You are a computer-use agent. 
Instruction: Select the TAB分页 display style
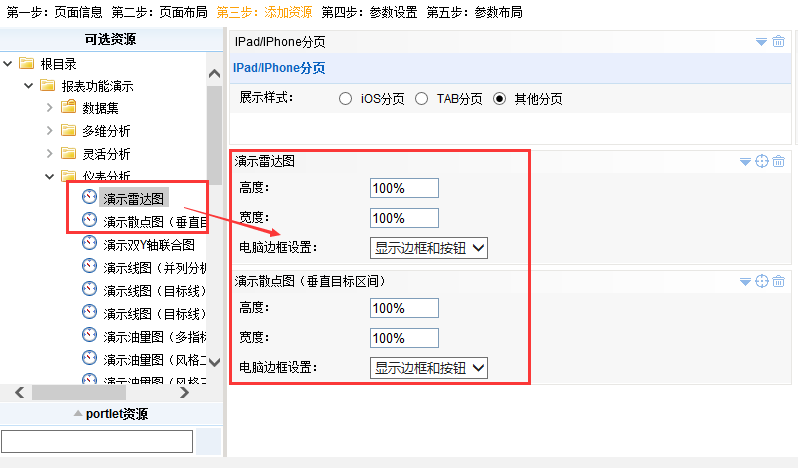pos(421,99)
